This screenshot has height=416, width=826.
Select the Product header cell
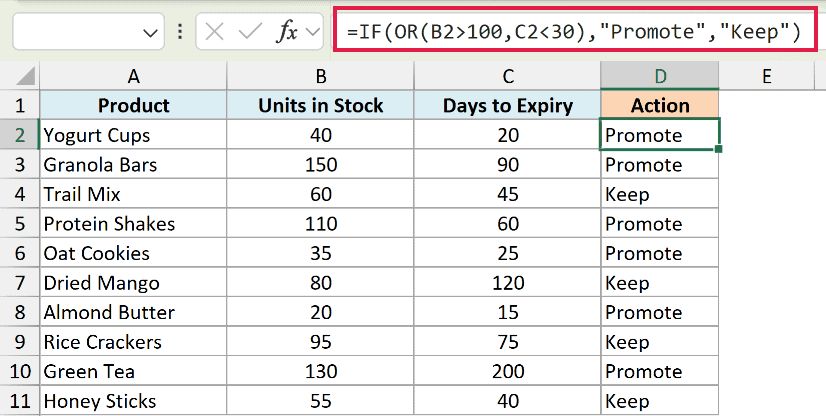[x=133, y=105]
